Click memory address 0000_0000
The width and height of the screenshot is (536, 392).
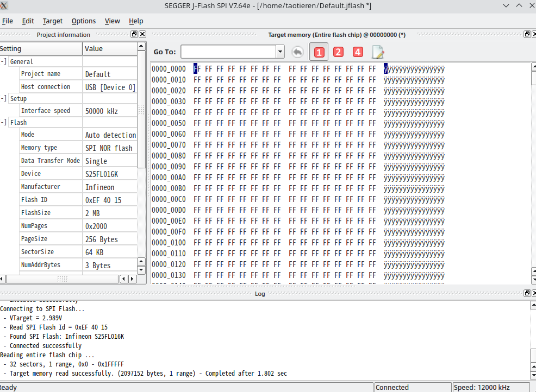click(x=169, y=69)
